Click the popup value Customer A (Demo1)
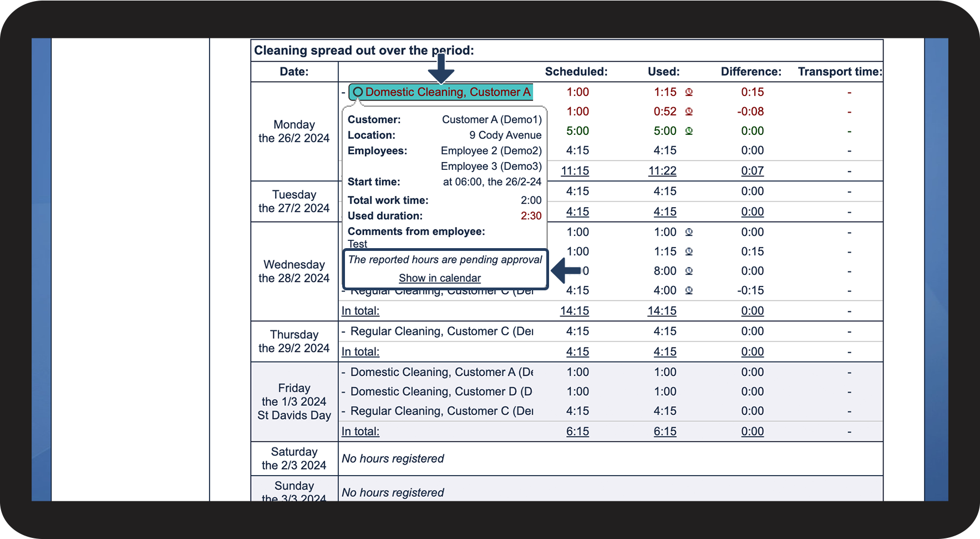Screen dimensions: 980x539 click(492, 119)
